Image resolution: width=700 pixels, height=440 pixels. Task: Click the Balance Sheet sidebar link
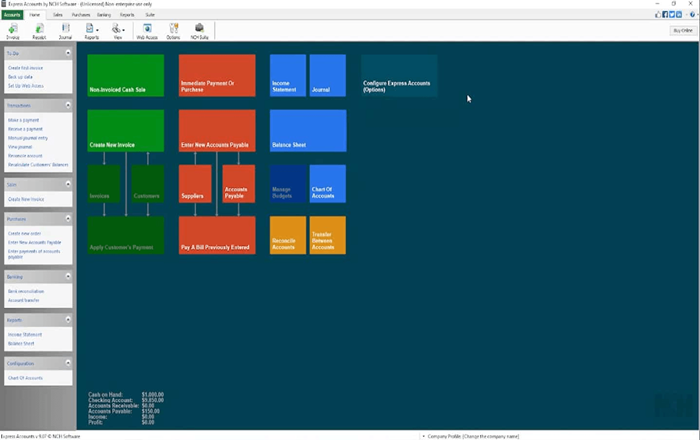pyautogui.click(x=21, y=344)
